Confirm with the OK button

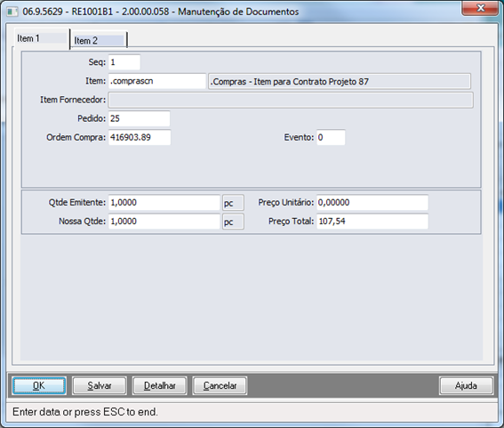[39, 385]
